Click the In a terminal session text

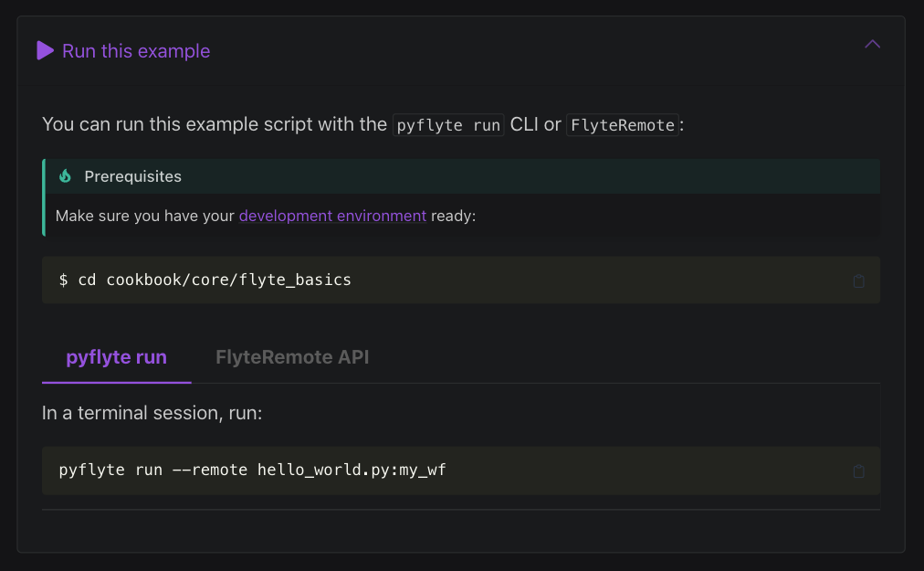tap(152, 413)
